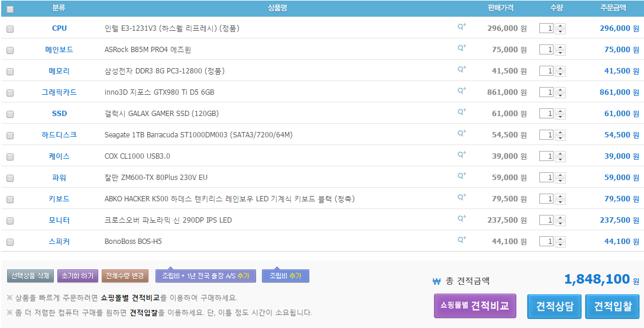Add 조립비 + 1년 전국 출장 A/S
The image size is (644, 328).
(206, 276)
